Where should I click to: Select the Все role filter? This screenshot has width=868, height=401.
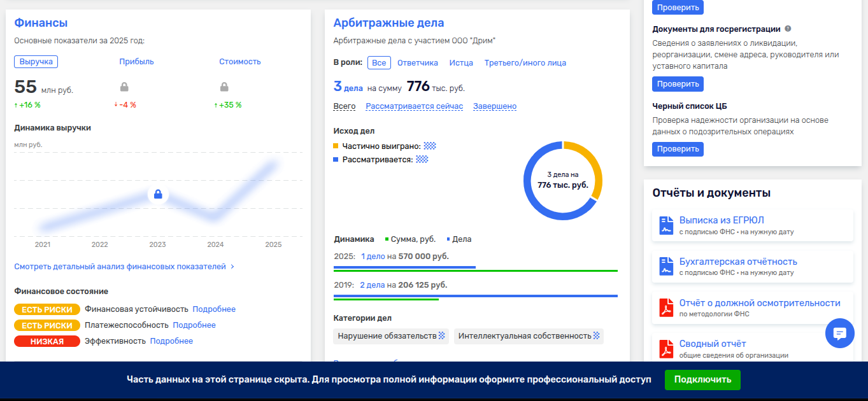click(379, 63)
